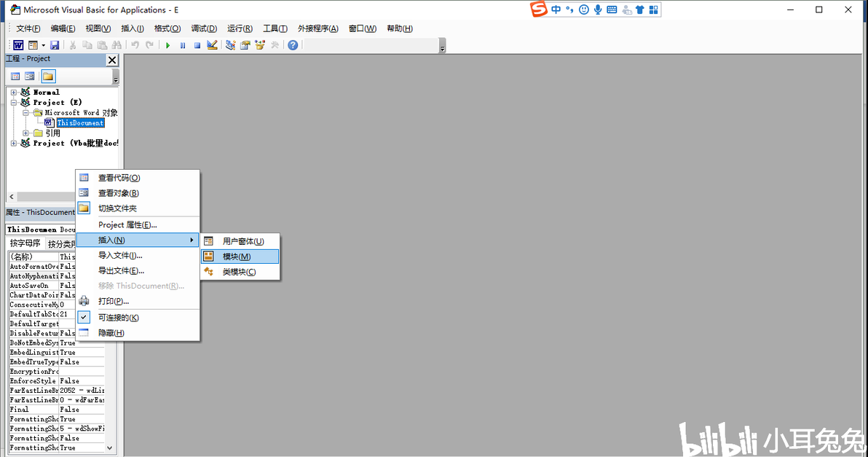868x457 pixels.
Task: Click the Break pause icon
Action: click(183, 45)
